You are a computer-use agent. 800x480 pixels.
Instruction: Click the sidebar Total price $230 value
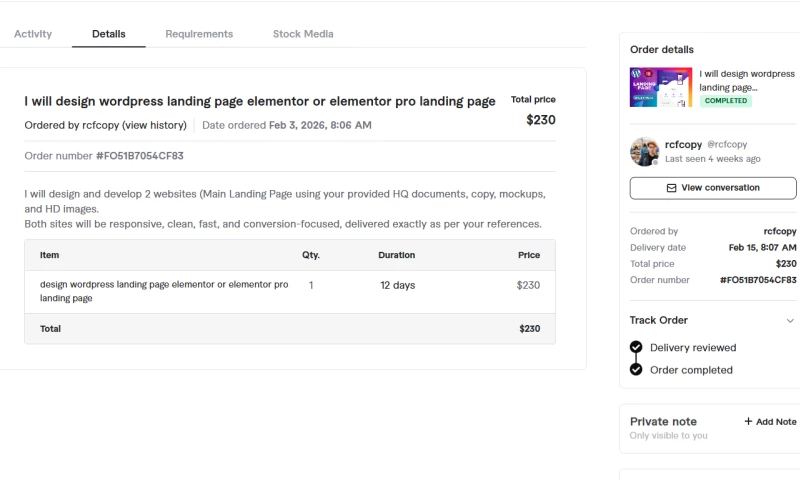pyautogui.click(x=786, y=264)
